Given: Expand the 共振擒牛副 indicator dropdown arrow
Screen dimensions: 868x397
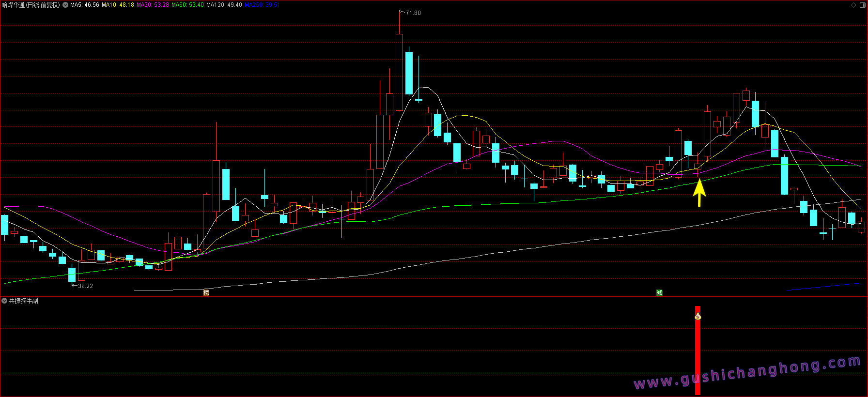Looking at the screenshot, I should point(4,301).
